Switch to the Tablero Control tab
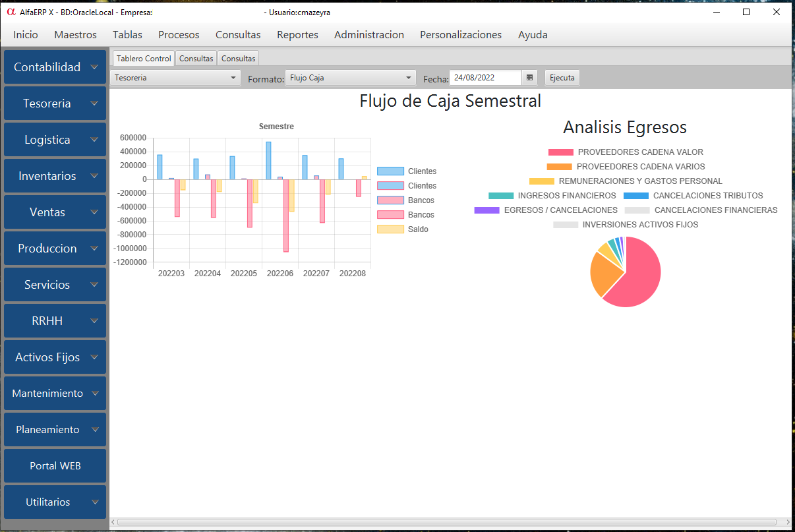795x532 pixels. point(143,59)
